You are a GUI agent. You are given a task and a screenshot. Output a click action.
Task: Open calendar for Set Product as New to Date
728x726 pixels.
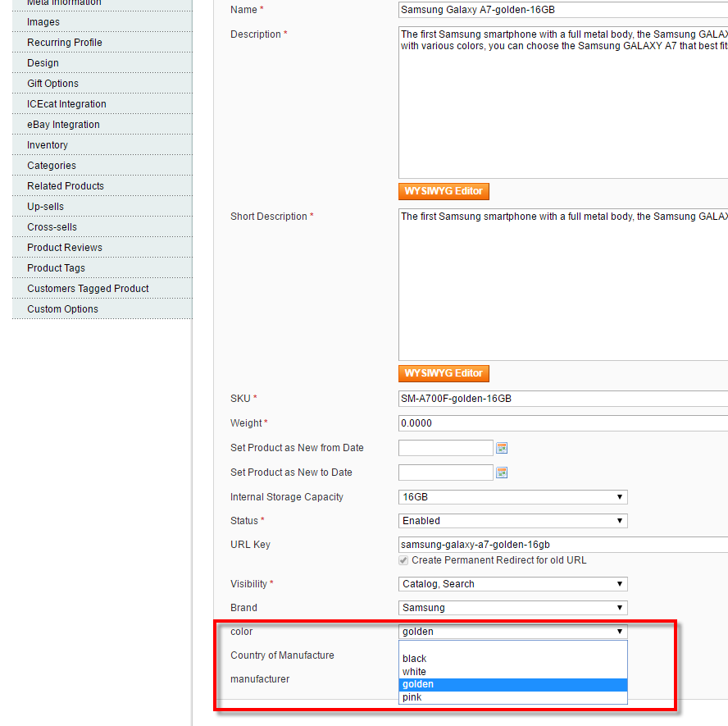click(x=500, y=473)
